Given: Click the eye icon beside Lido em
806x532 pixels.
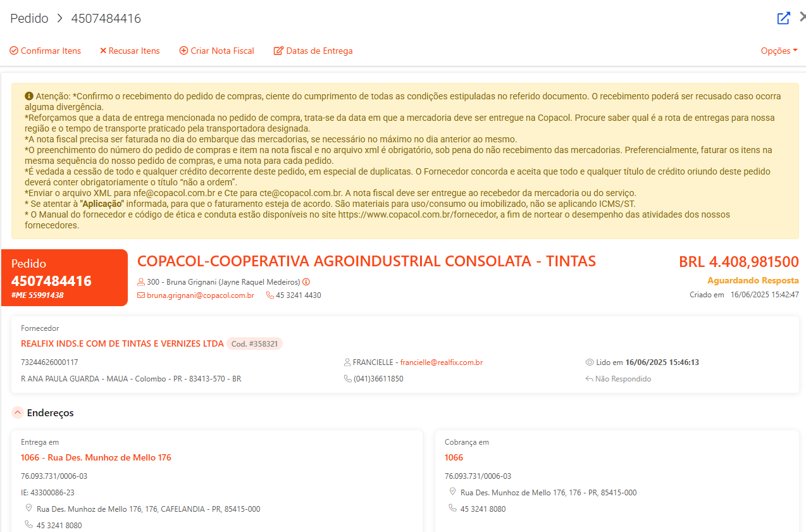Looking at the screenshot, I should 590,362.
